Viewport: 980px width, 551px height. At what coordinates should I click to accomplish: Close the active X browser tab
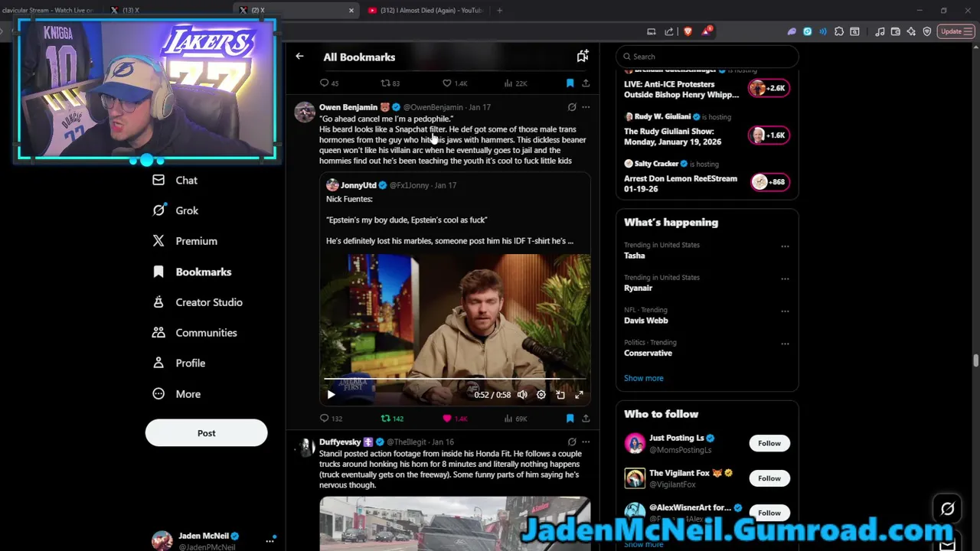tap(351, 10)
